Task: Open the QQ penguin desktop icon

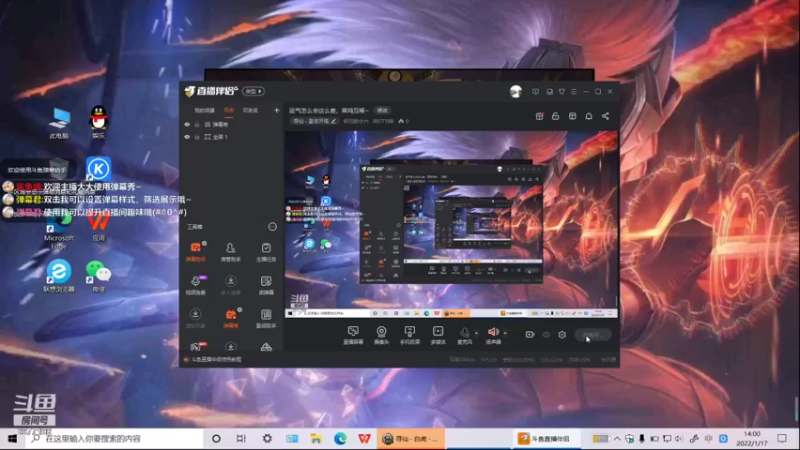Action: click(x=98, y=122)
